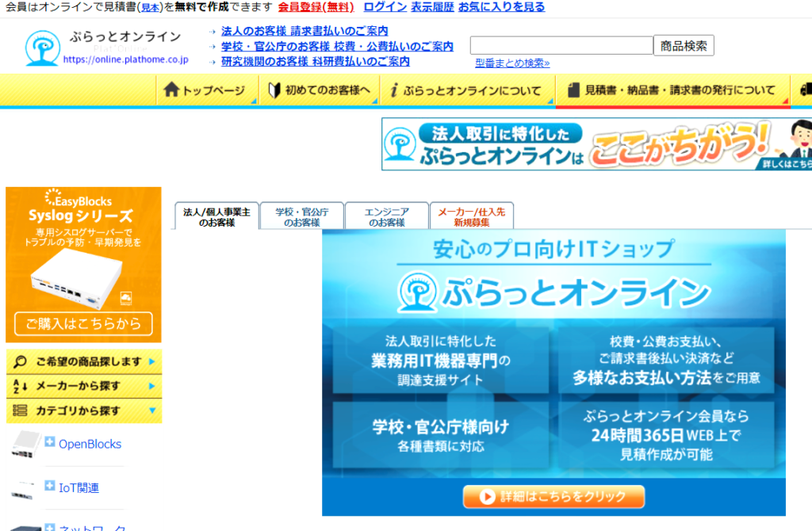Click the 詳細はこちらをクリック button

[x=553, y=497]
